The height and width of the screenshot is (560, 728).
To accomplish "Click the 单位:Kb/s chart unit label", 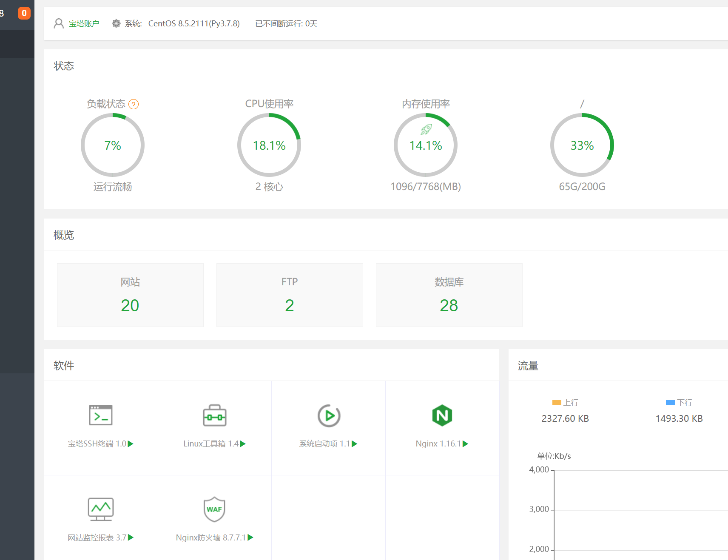I will coord(554,456).
